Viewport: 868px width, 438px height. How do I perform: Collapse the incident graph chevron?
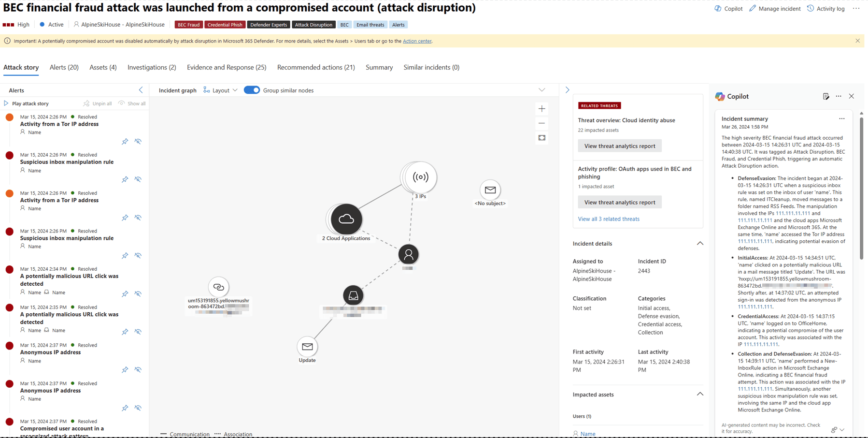(542, 90)
